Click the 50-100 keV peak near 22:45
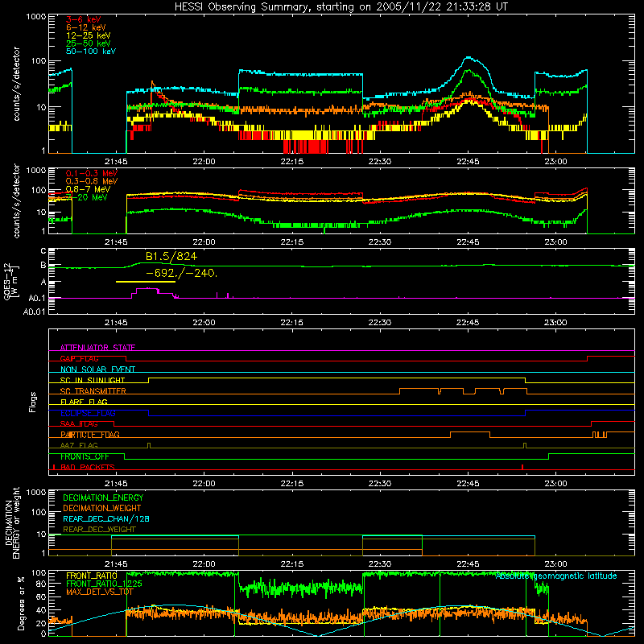This screenshot has width=644, height=644. pyautogui.click(x=469, y=58)
